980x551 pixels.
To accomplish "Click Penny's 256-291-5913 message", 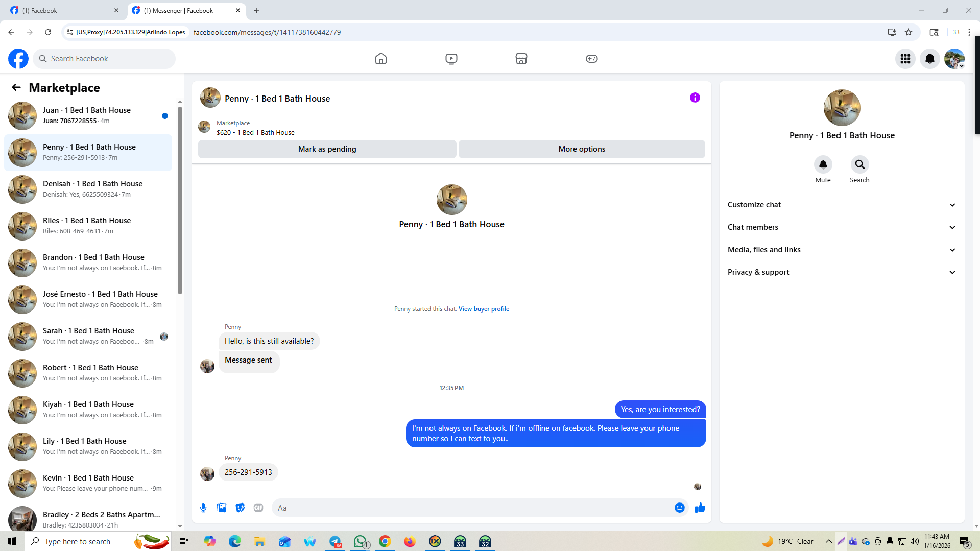I will (248, 472).
